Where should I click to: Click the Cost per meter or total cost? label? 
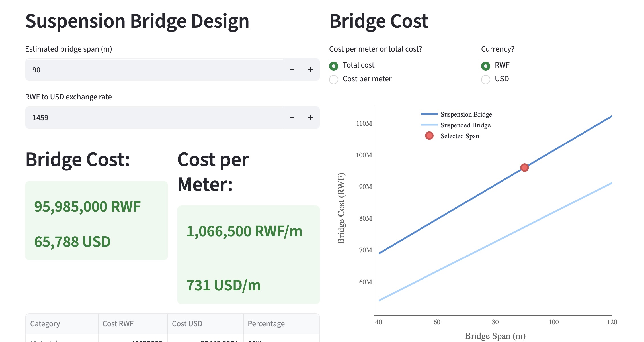[x=376, y=49]
